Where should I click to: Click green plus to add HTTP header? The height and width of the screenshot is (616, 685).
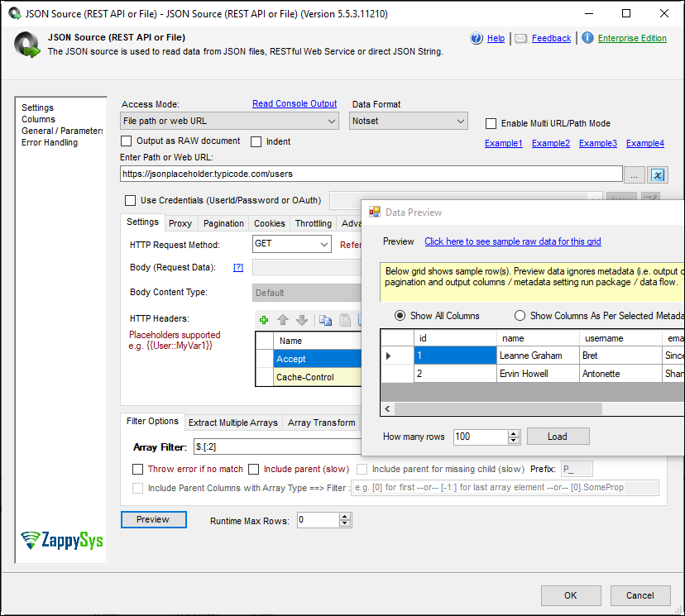pos(264,320)
